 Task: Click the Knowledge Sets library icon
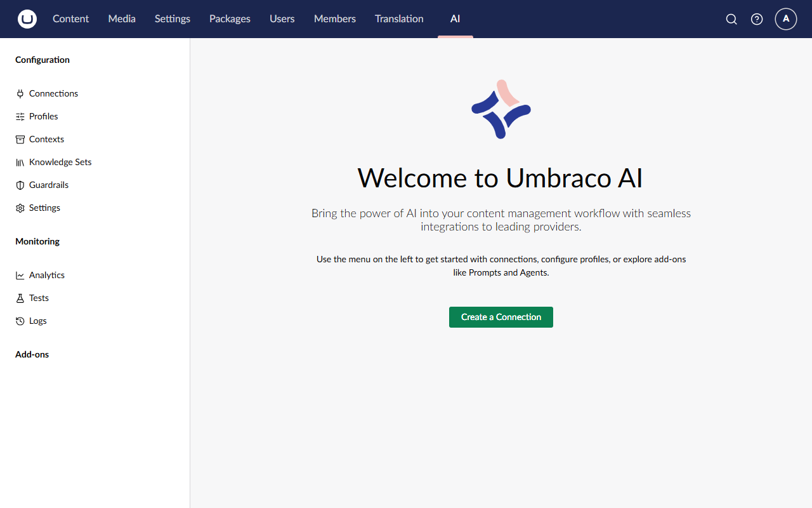coord(20,162)
